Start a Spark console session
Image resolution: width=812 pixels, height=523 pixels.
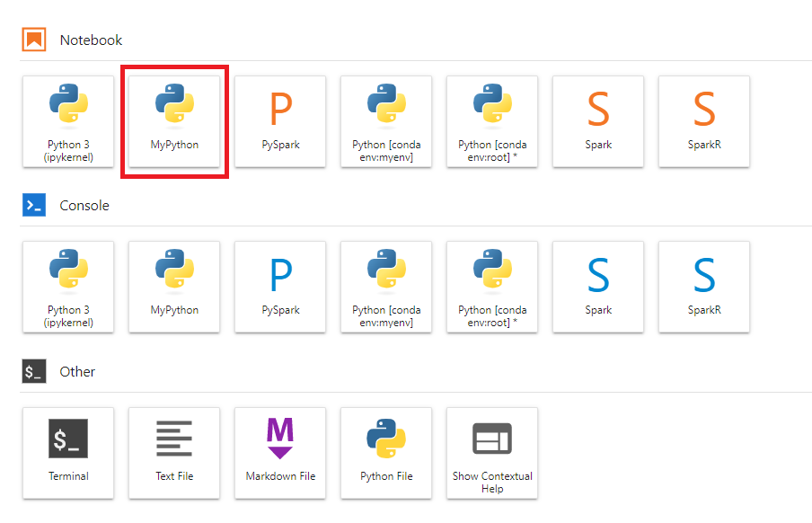[598, 287]
